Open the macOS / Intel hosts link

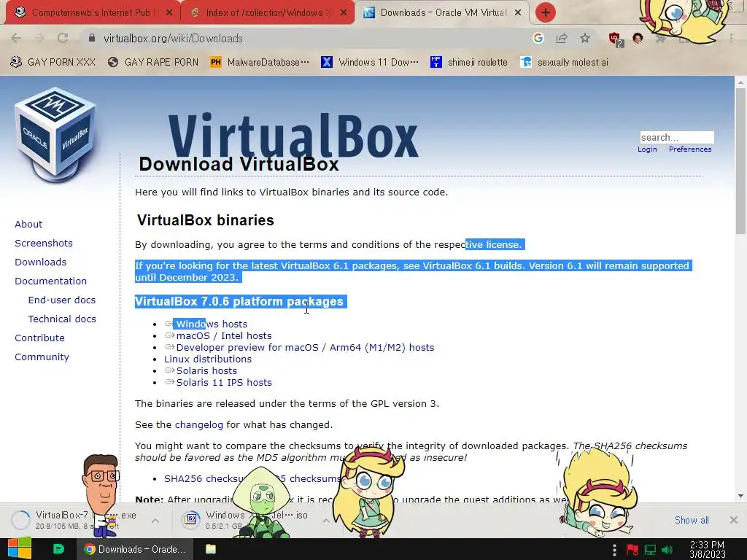[x=224, y=335]
